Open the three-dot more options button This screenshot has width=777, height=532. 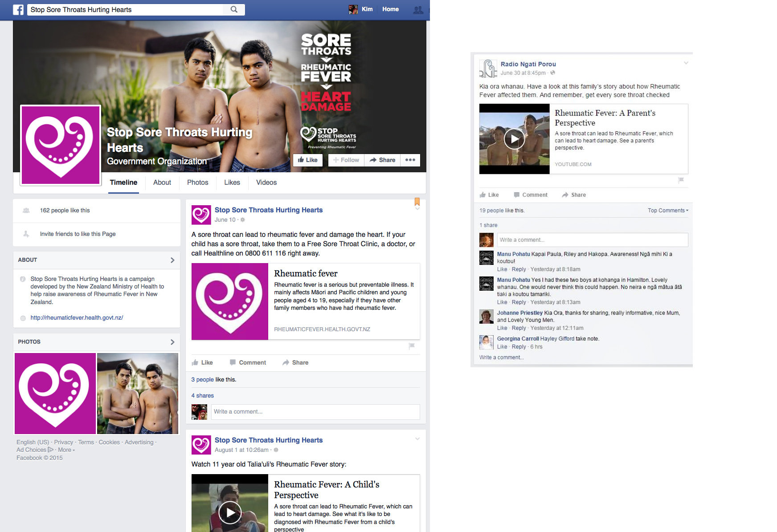[x=410, y=160]
